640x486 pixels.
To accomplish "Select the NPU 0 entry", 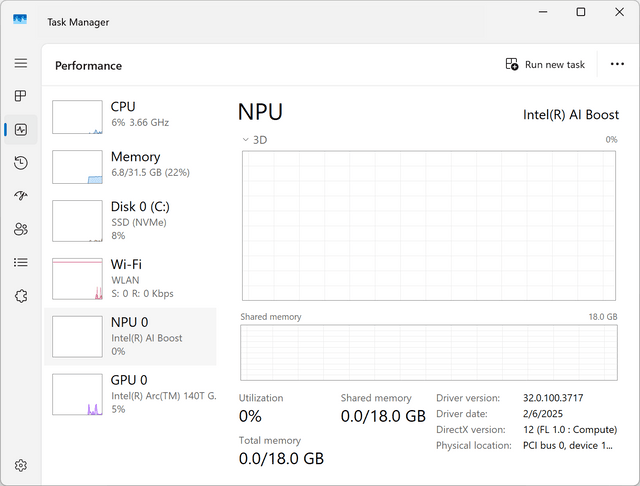I will coord(130,337).
